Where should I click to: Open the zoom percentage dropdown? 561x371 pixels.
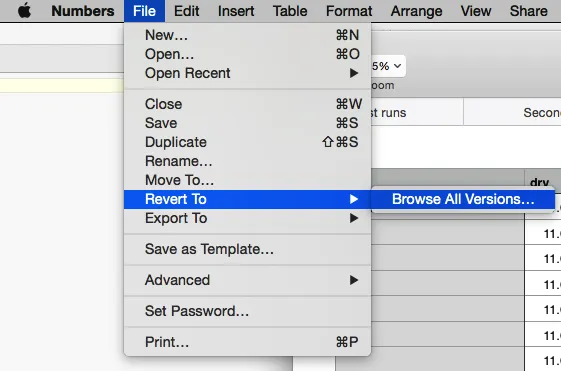click(388, 66)
